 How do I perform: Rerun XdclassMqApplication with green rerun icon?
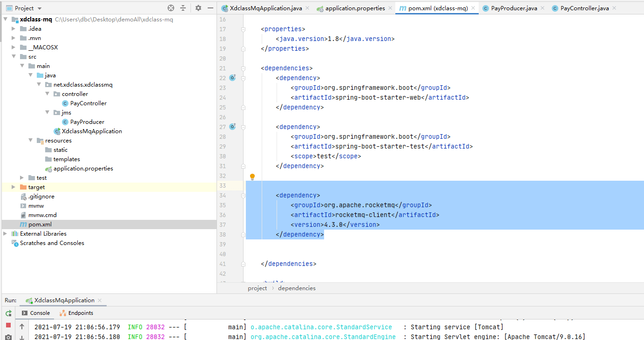tap(8, 313)
